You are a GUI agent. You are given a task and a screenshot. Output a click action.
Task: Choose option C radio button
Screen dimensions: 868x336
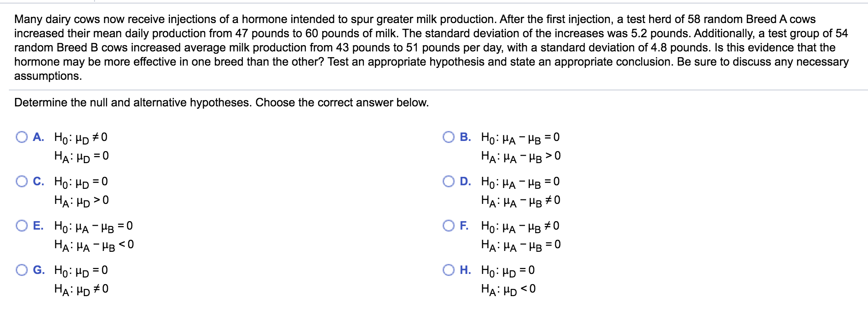[21, 181]
